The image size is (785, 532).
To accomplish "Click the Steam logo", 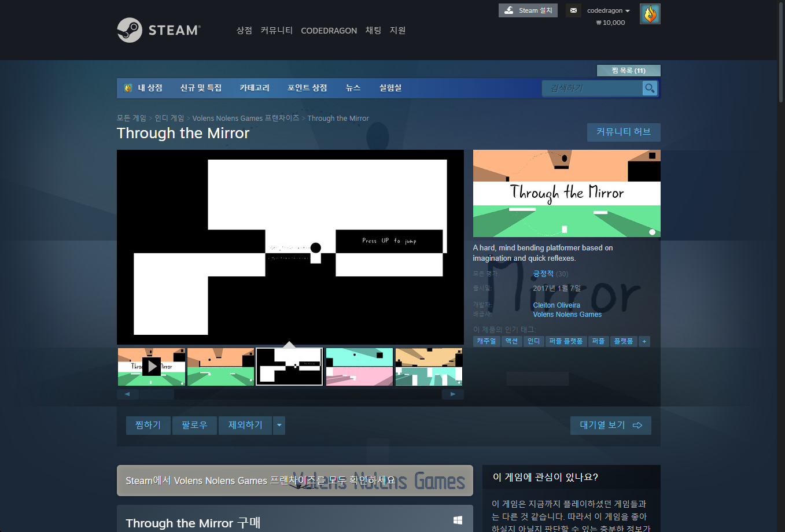I will (159, 30).
